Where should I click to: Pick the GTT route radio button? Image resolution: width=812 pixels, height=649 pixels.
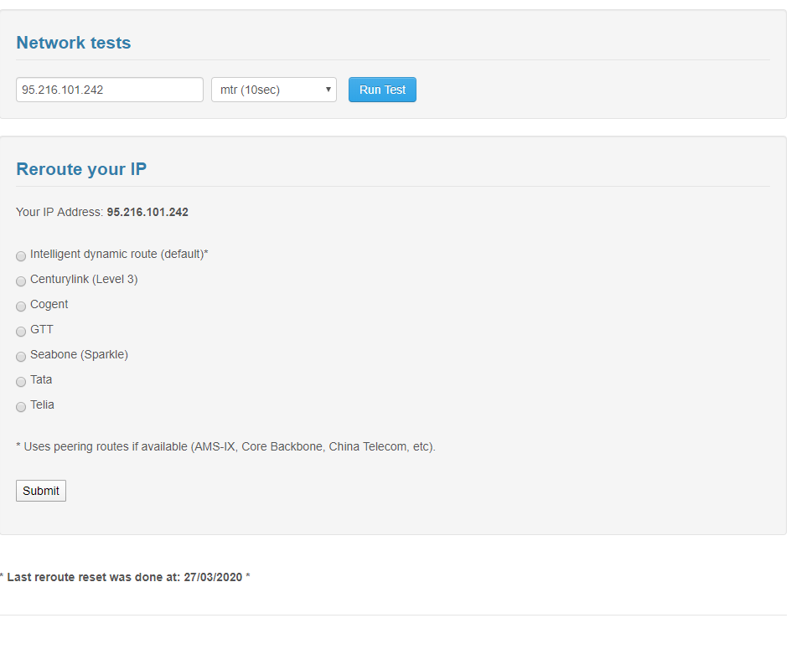pos(21,332)
